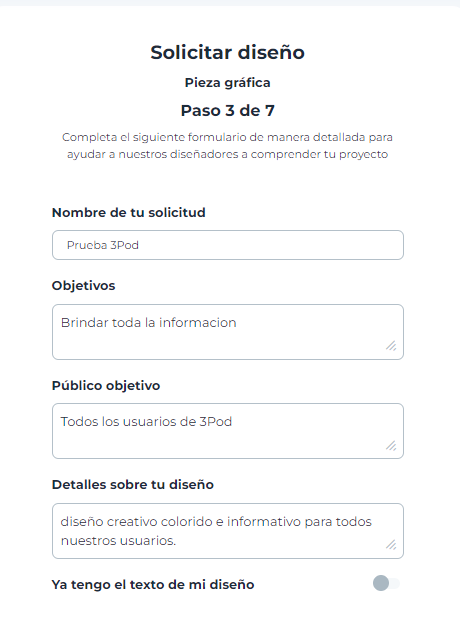Click the 'Público objetivo' field label
The image size is (460, 640).
pyautogui.click(x=106, y=385)
